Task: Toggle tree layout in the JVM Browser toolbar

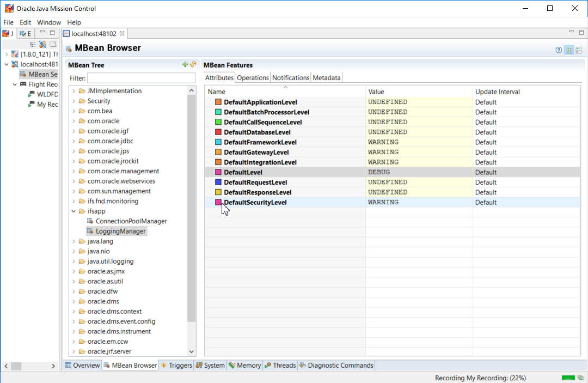Action: pos(33,44)
